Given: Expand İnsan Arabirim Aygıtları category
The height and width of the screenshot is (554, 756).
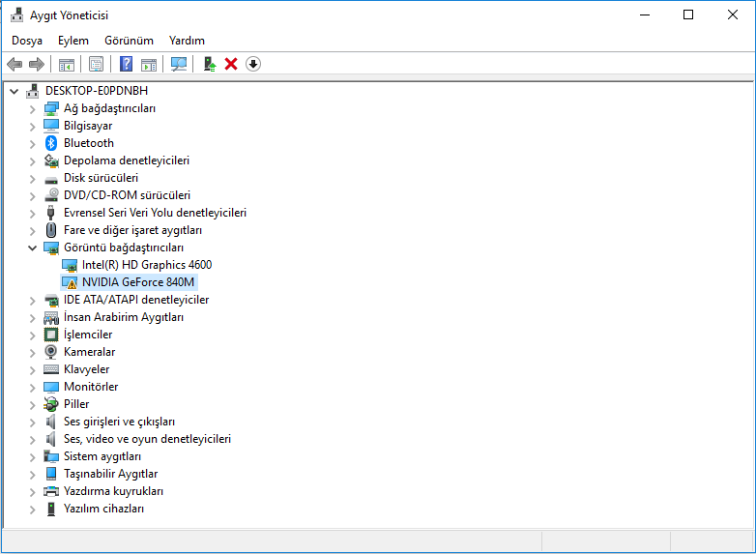Looking at the screenshot, I should 32,318.
